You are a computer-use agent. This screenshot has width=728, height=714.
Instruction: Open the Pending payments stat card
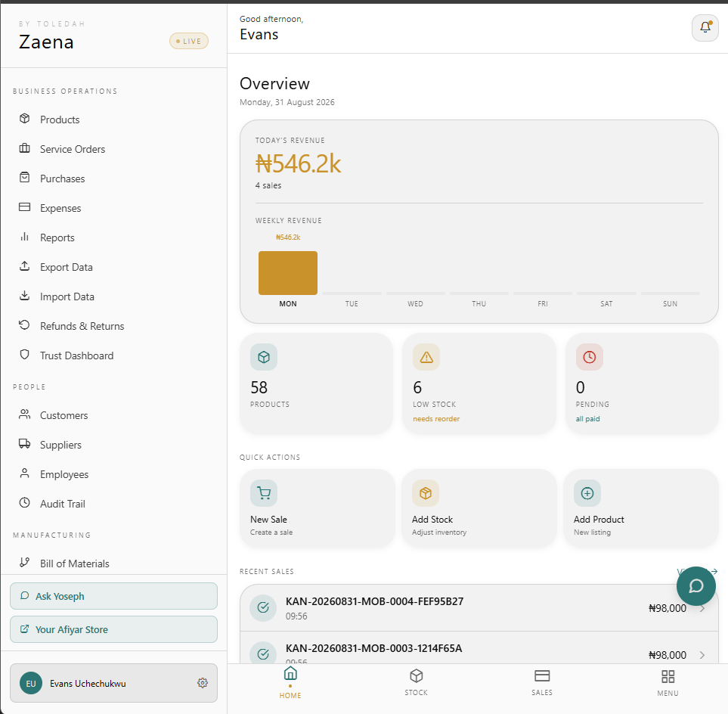tap(642, 383)
